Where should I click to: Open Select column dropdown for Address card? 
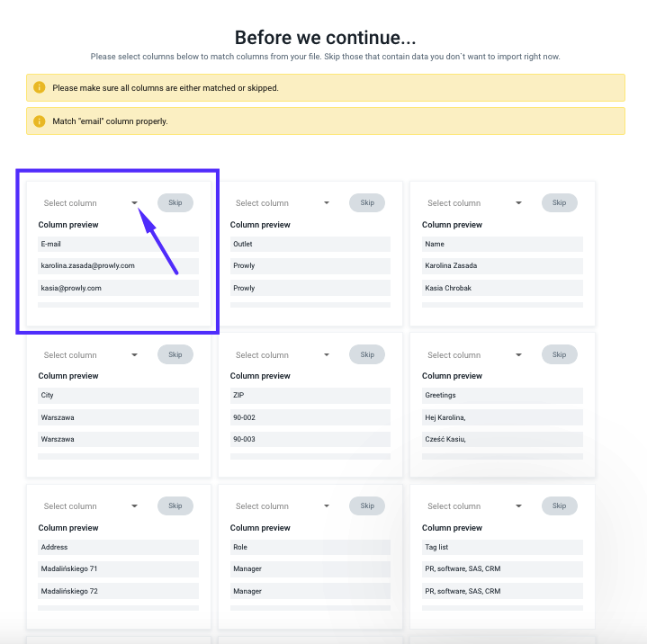[90, 506]
